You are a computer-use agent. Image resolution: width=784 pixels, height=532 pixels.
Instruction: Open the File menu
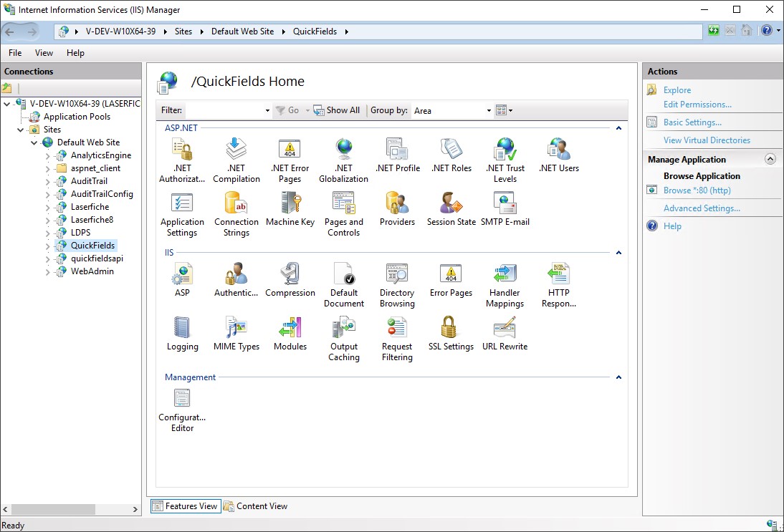point(15,52)
